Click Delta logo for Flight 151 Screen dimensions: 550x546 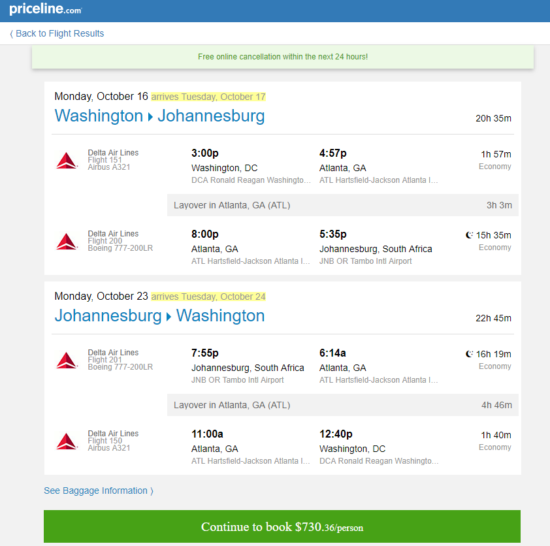(66, 161)
